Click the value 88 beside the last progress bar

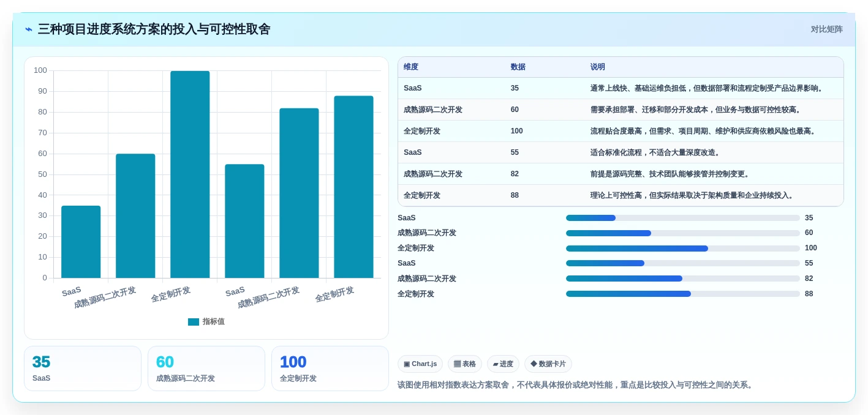pyautogui.click(x=809, y=294)
